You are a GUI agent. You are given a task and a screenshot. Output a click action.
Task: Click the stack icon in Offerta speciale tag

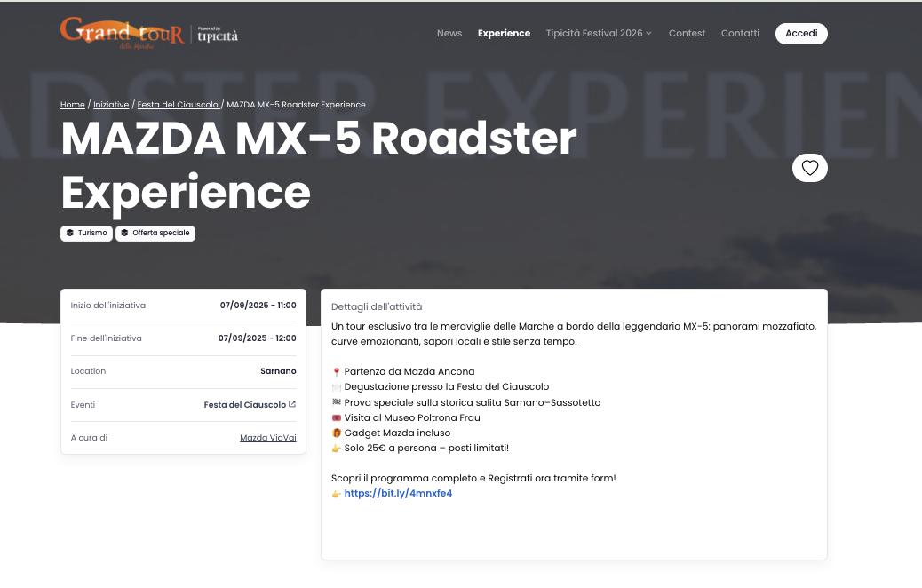pos(124,233)
